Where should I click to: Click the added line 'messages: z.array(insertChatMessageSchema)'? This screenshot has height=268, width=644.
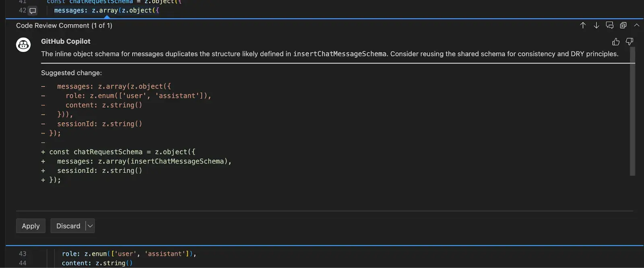(144, 161)
